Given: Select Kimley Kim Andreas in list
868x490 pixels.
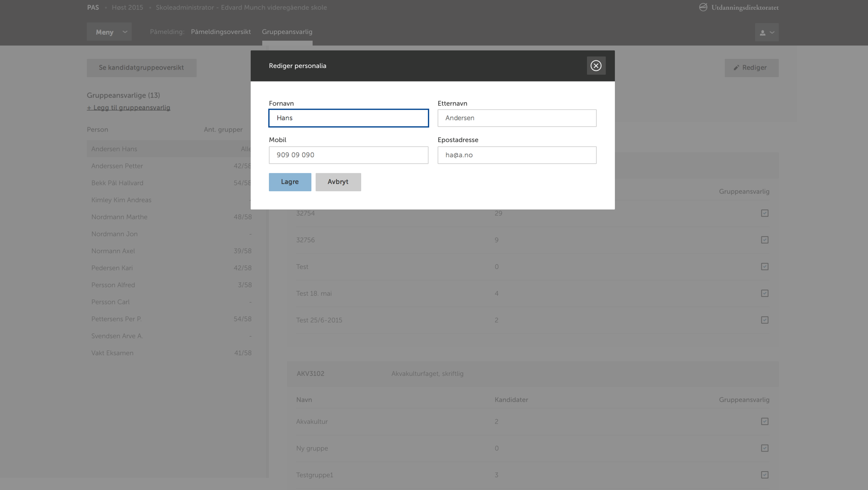Looking at the screenshot, I should tap(169, 200).
